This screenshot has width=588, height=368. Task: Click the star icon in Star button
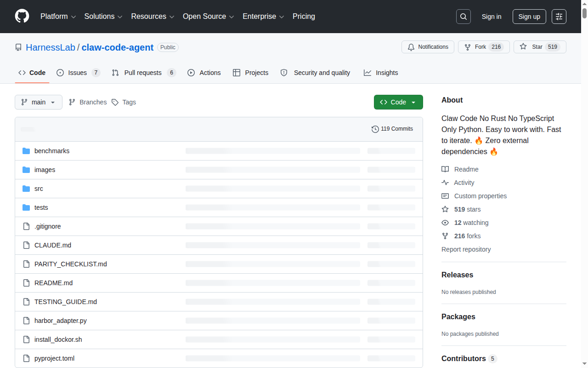523,47
